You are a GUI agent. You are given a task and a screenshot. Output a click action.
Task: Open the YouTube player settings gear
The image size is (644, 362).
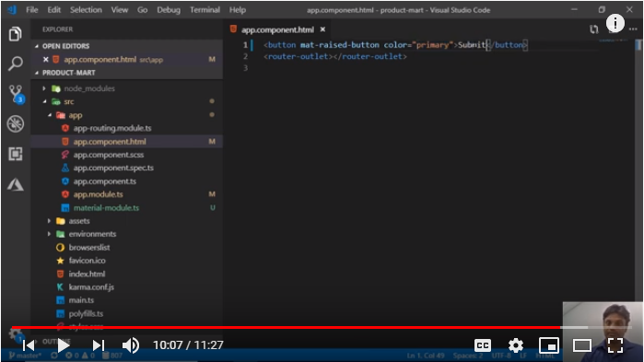pyautogui.click(x=515, y=345)
